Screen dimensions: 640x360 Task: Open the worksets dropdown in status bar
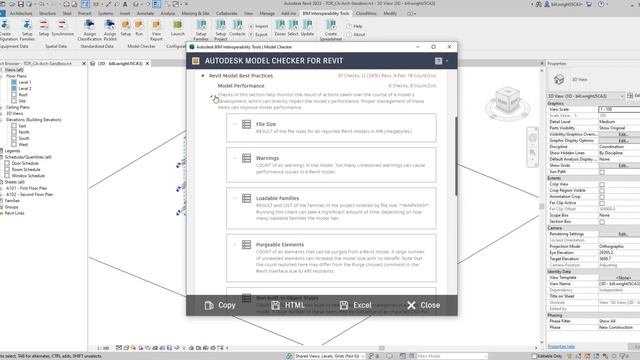pos(362,356)
